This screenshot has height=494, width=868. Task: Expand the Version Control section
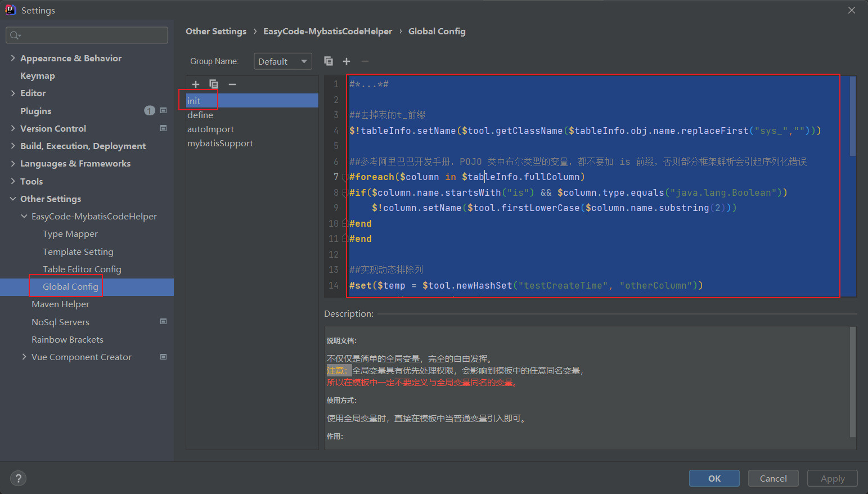13,128
